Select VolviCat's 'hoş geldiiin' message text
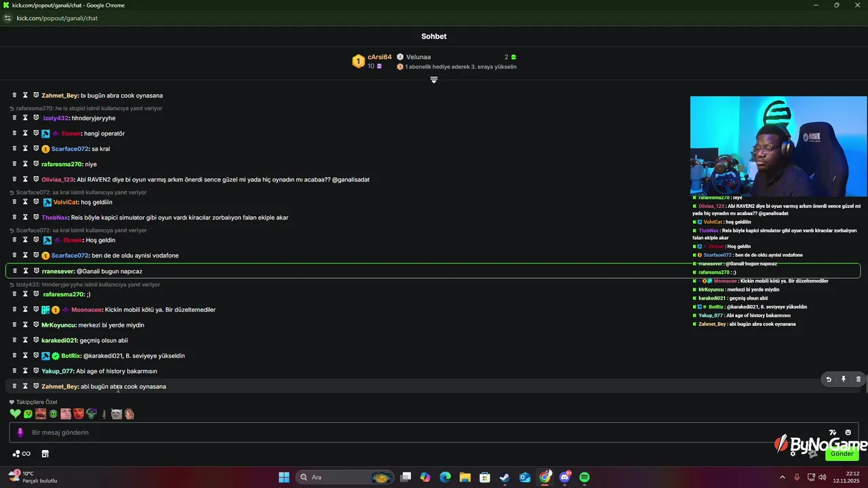The image size is (868, 488). [x=96, y=202]
